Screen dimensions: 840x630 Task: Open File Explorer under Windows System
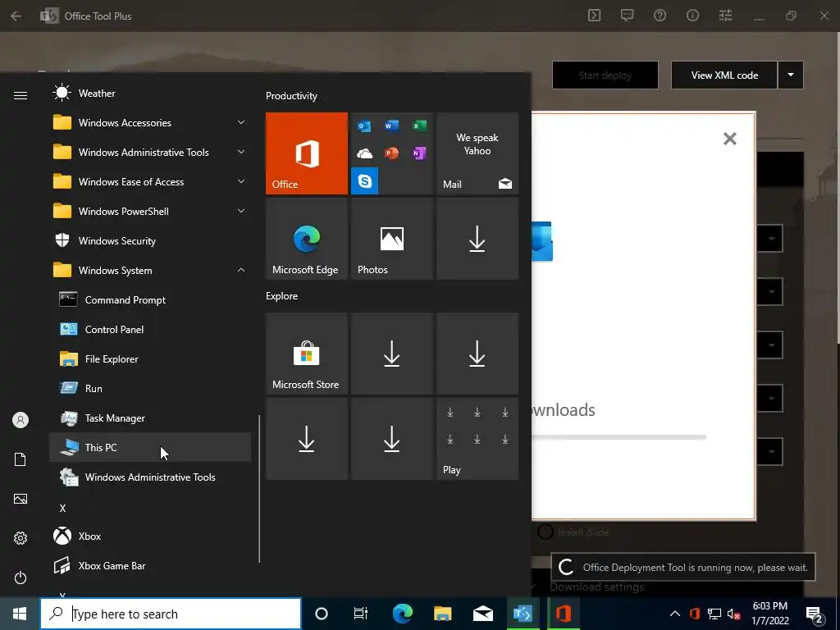click(x=150, y=359)
